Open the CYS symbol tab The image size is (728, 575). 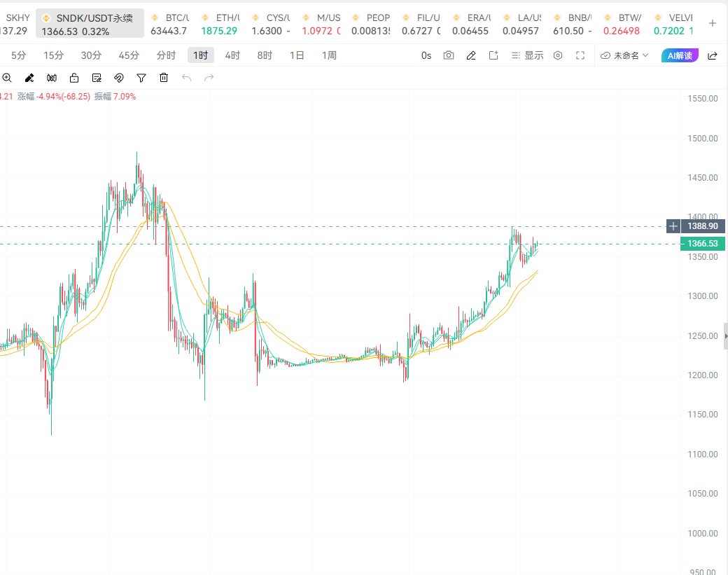[x=271, y=24]
